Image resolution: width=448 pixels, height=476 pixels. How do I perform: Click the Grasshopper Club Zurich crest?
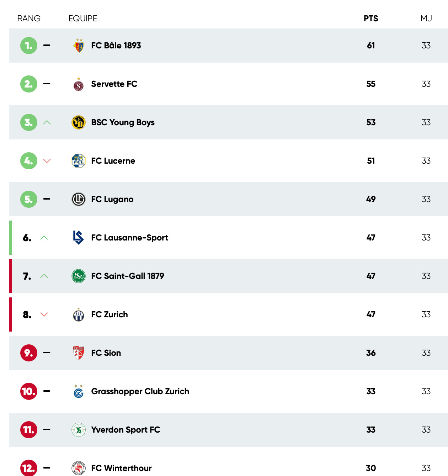79,391
